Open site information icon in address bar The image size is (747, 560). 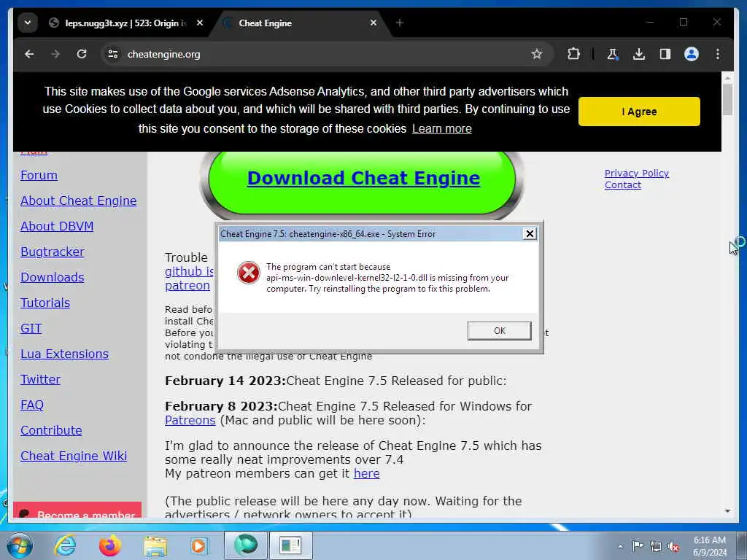click(113, 54)
